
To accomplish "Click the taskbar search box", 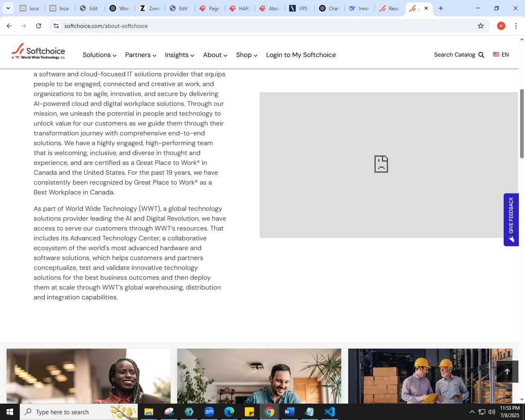I will coord(79,412).
